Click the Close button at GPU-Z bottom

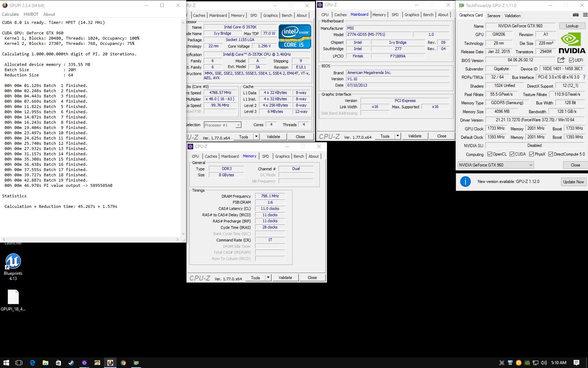575,165
